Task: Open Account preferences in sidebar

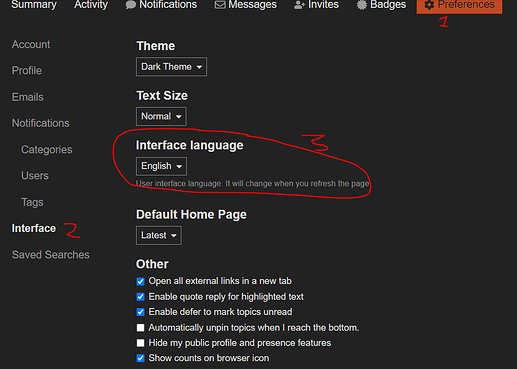Action: [x=31, y=44]
